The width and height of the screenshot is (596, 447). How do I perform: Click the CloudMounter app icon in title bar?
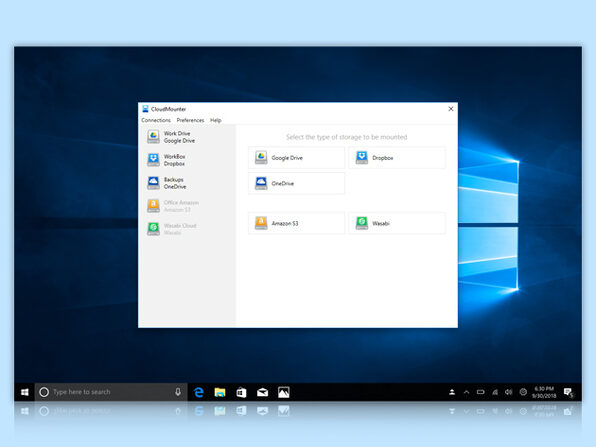click(x=145, y=109)
